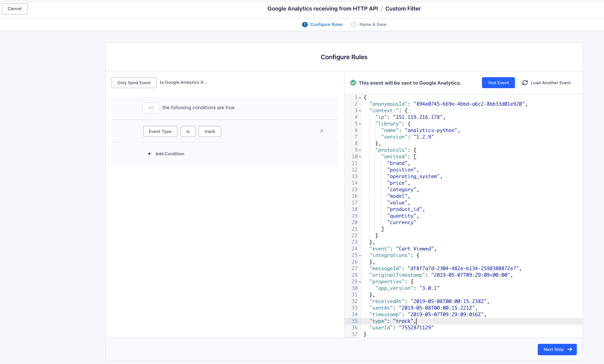
Task: Collapse the integrations object on line 25
Action: (359, 255)
